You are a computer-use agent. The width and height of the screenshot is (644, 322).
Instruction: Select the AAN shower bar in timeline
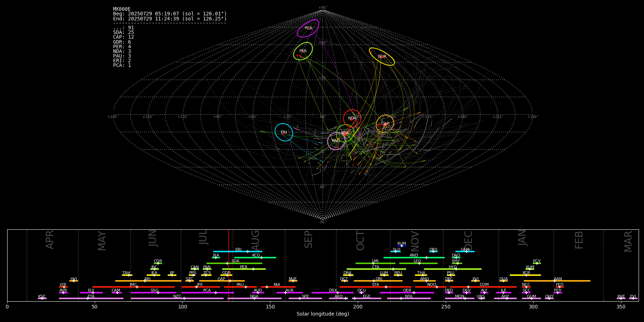coord(557,281)
